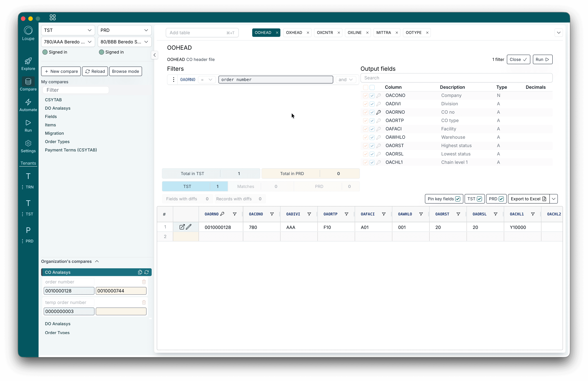Image resolution: width=588 pixels, height=381 pixels.
Task: Switch to the MITTRA table tab
Action: tap(383, 33)
